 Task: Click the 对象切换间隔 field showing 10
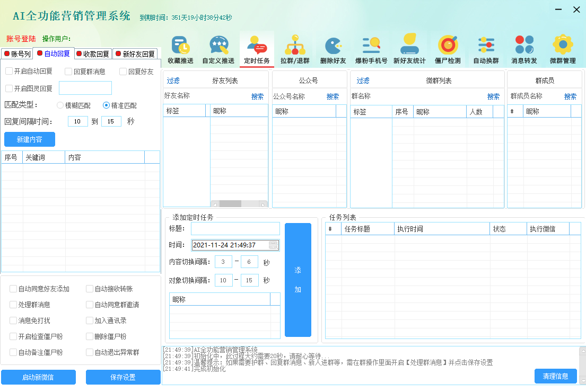tap(223, 280)
